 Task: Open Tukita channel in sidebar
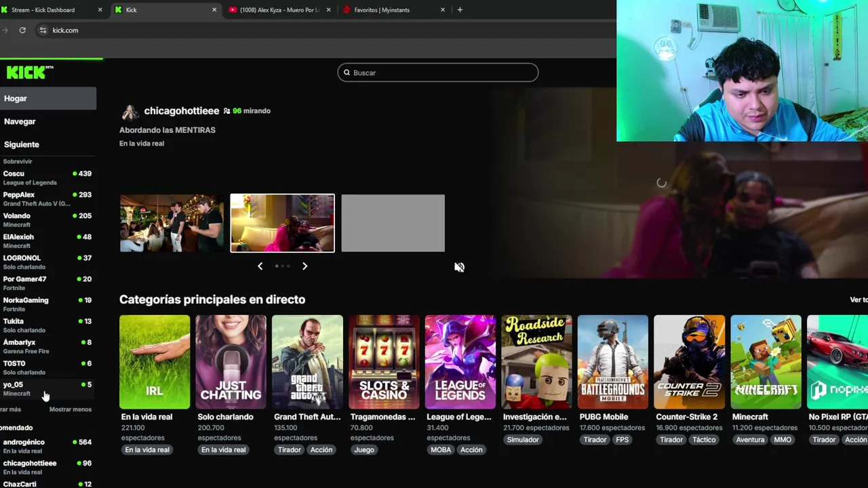coord(47,325)
